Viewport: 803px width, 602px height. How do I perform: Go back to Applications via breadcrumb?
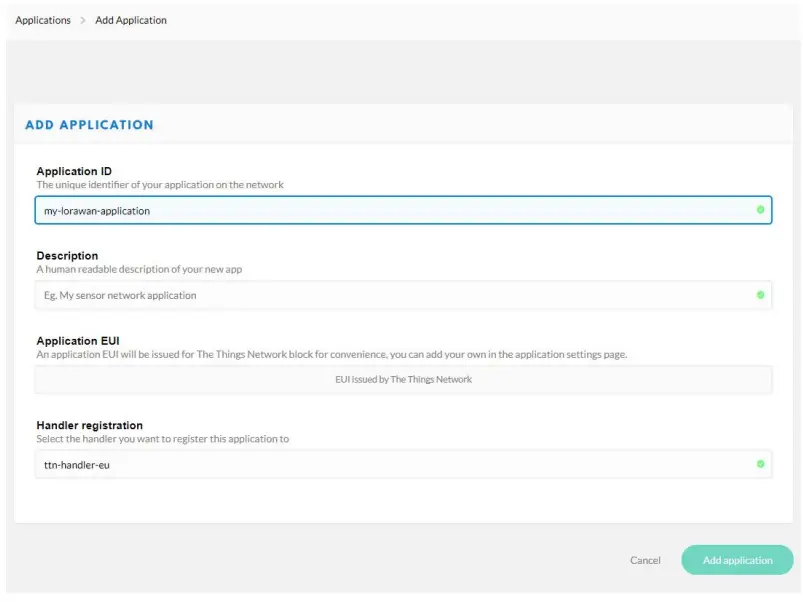click(x=43, y=20)
